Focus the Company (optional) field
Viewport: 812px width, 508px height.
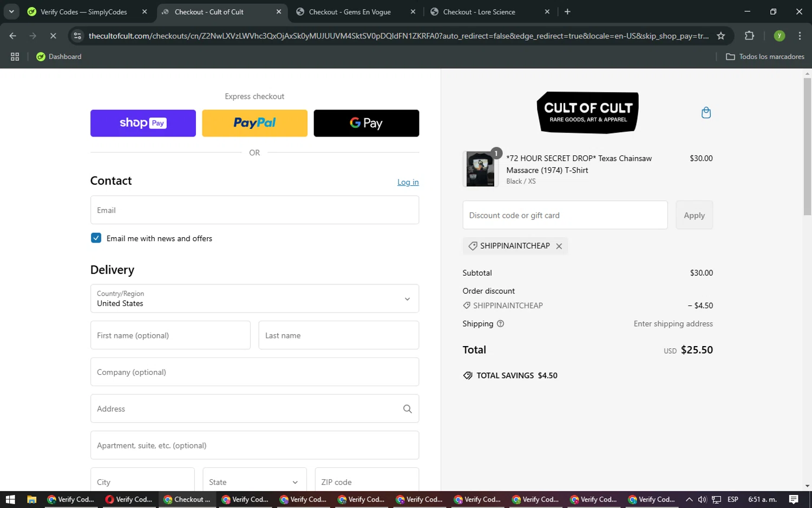(x=254, y=372)
